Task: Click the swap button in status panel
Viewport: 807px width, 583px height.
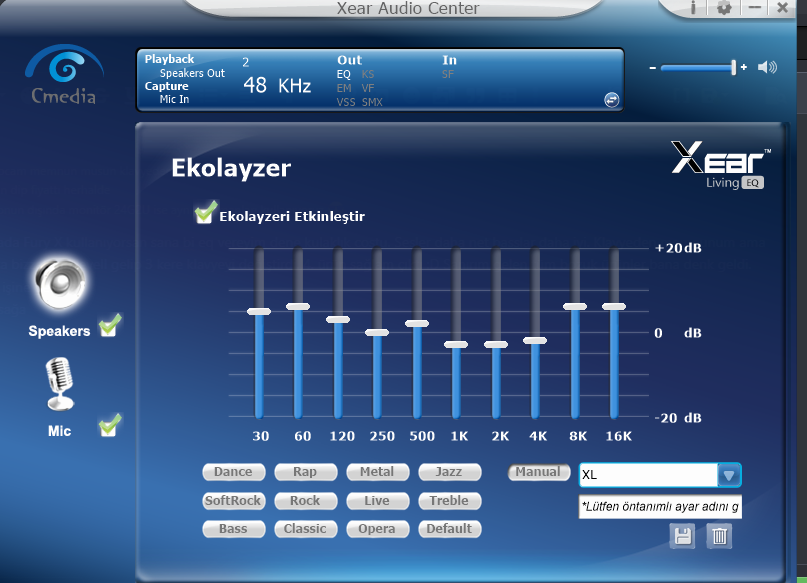Action: (x=611, y=100)
